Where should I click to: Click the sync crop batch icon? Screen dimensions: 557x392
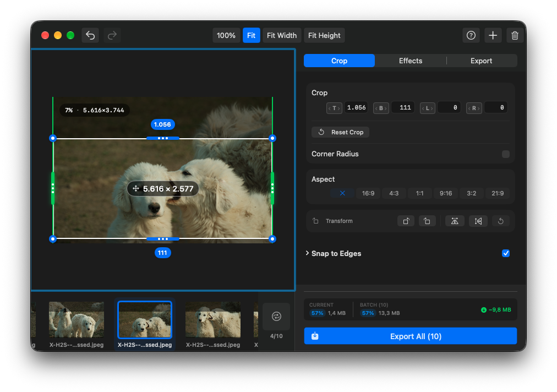[276, 317]
